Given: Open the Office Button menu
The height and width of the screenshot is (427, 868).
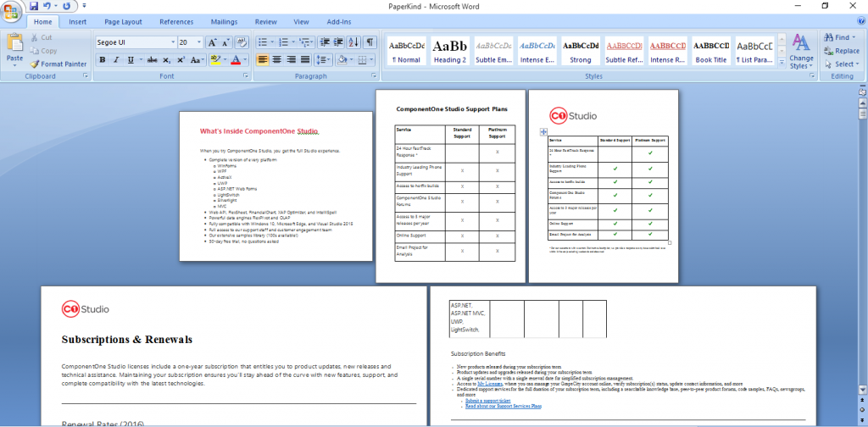Looking at the screenshot, I should [x=12, y=11].
